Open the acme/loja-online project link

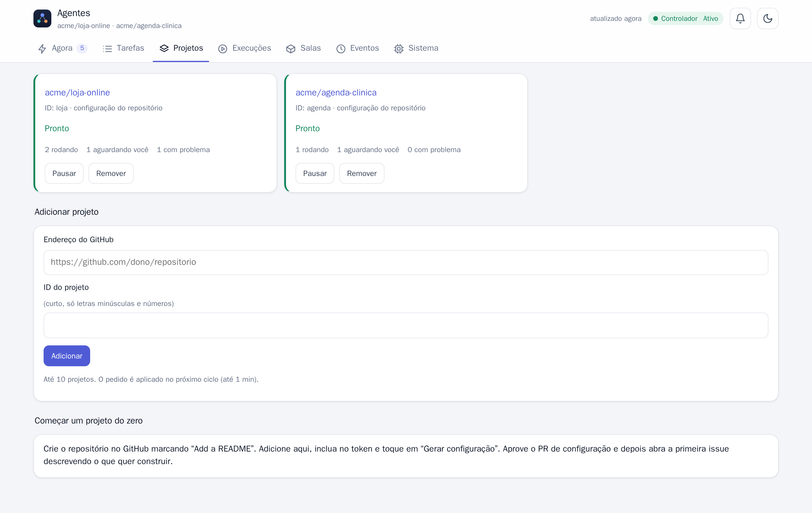(77, 93)
